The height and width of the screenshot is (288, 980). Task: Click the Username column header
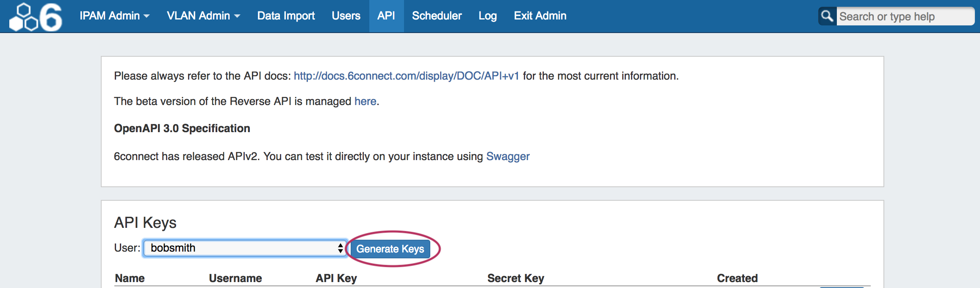tap(235, 278)
